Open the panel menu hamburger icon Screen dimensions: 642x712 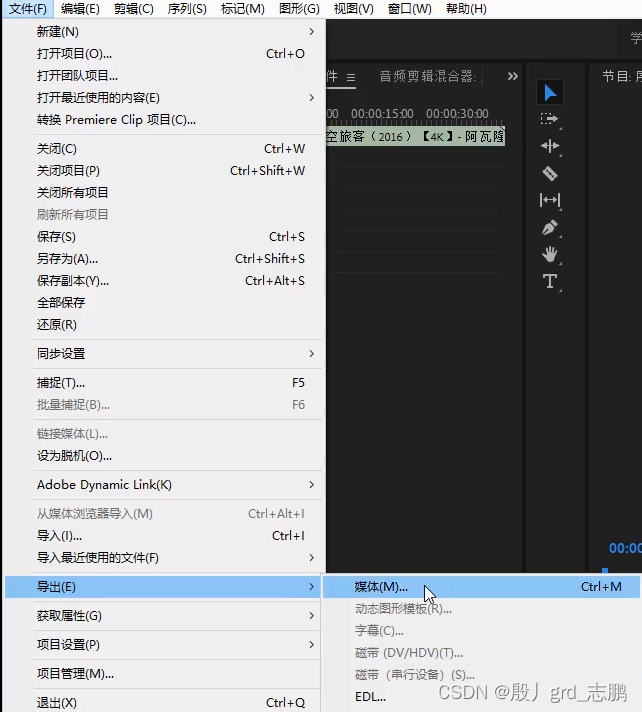(351, 77)
